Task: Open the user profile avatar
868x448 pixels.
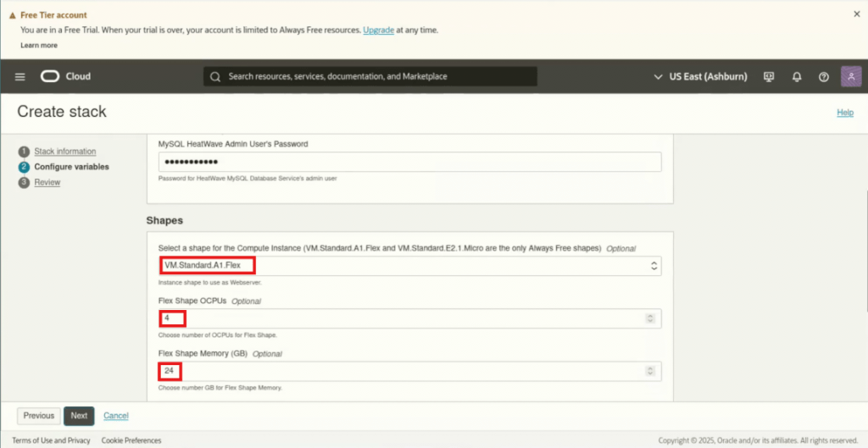Action: (851, 76)
